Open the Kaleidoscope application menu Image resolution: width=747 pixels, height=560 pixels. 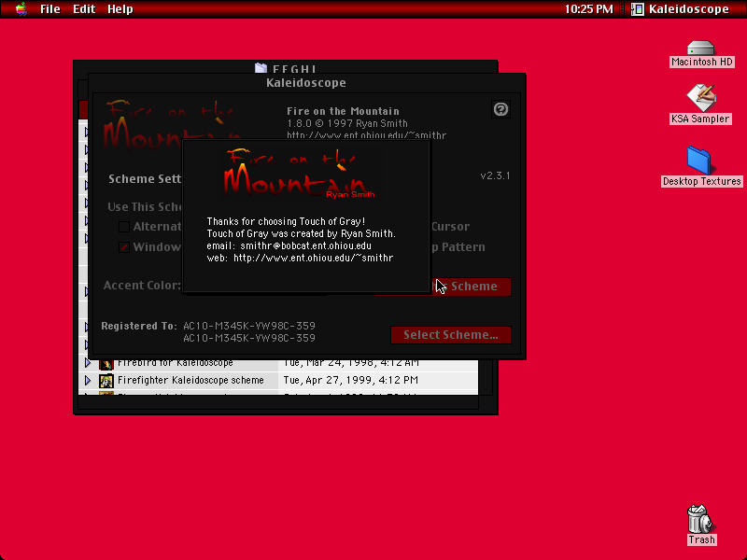(x=681, y=9)
